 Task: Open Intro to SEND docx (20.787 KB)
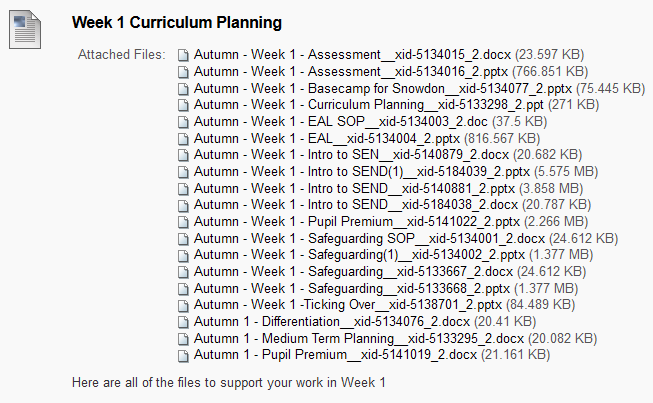click(x=356, y=204)
